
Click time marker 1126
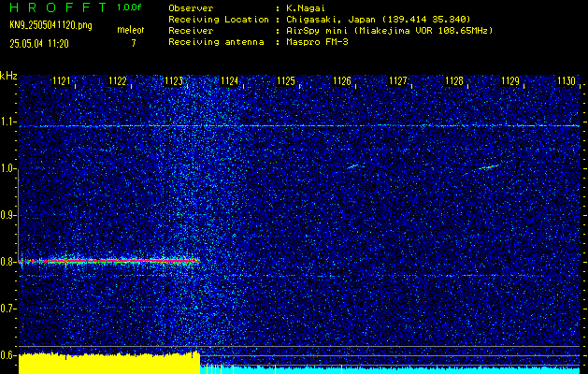pyautogui.click(x=341, y=81)
